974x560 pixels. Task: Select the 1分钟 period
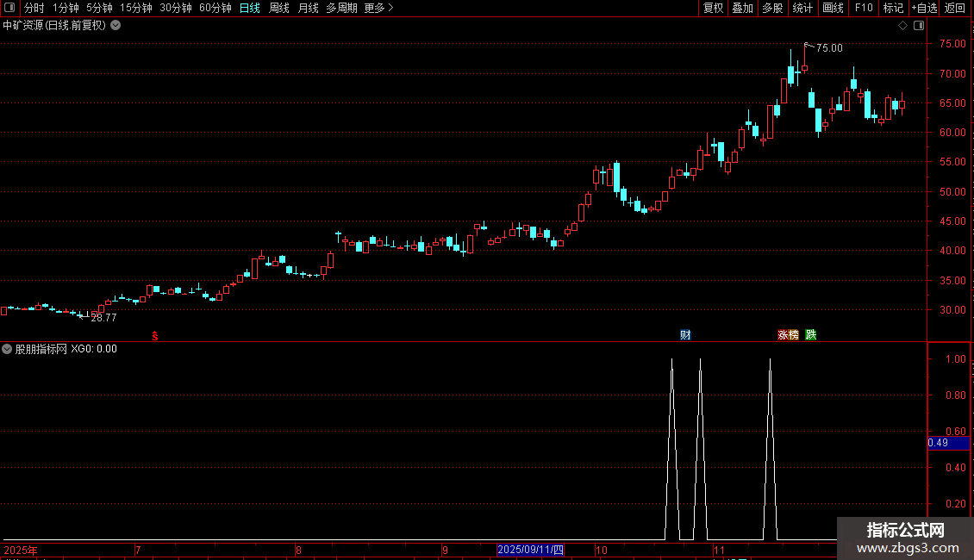(x=66, y=8)
